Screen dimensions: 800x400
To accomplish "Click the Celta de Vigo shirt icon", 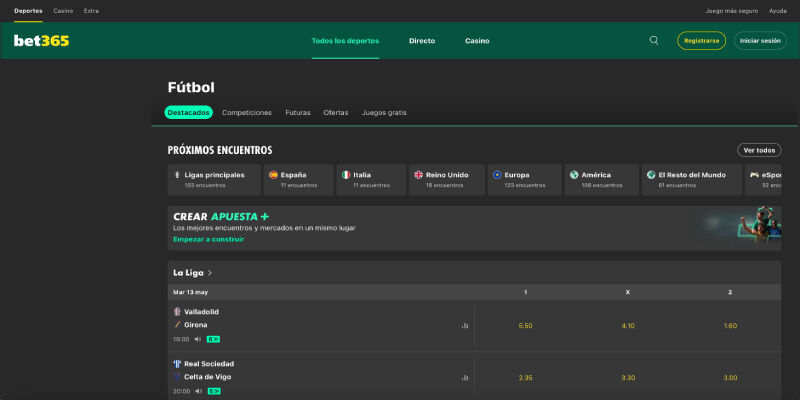I will (x=177, y=377).
